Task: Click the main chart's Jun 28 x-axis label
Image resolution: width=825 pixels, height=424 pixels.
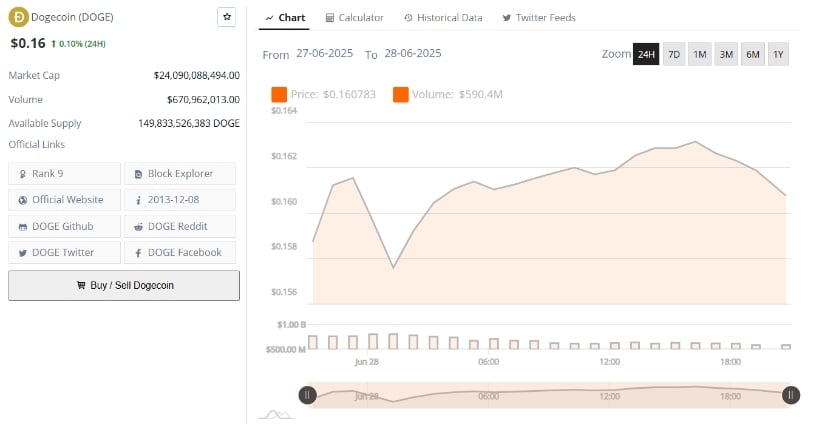Action: (367, 362)
